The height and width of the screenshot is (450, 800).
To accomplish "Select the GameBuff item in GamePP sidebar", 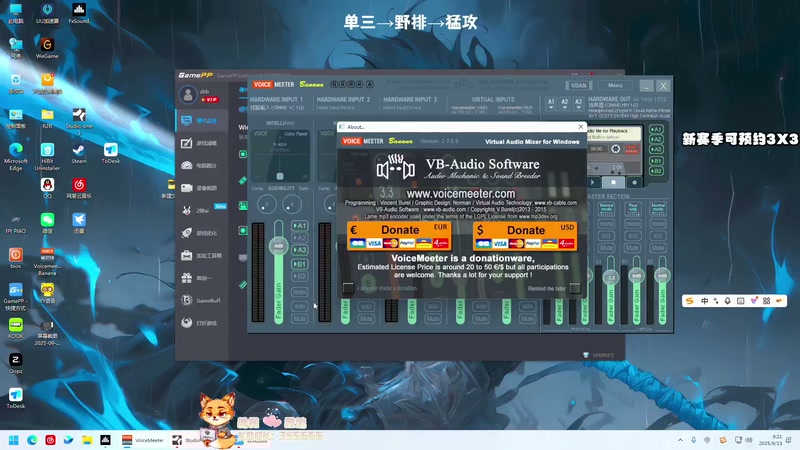I will pos(201,301).
